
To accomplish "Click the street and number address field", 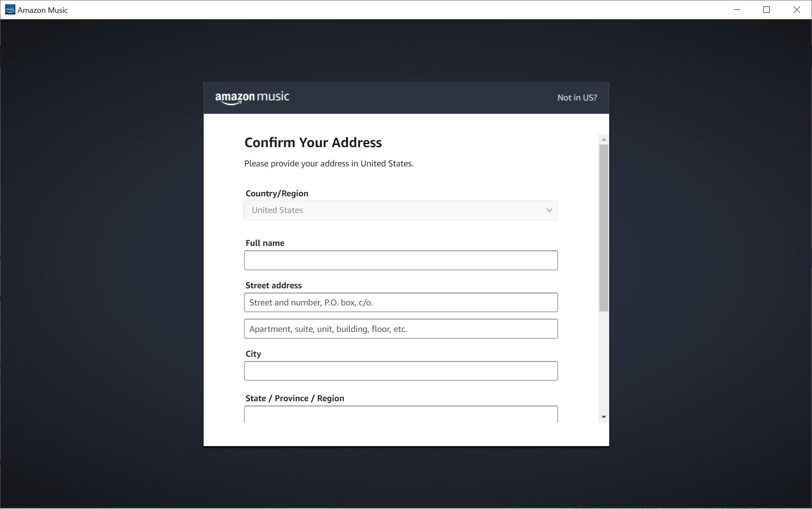I will pyautogui.click(x=400, y=302).
